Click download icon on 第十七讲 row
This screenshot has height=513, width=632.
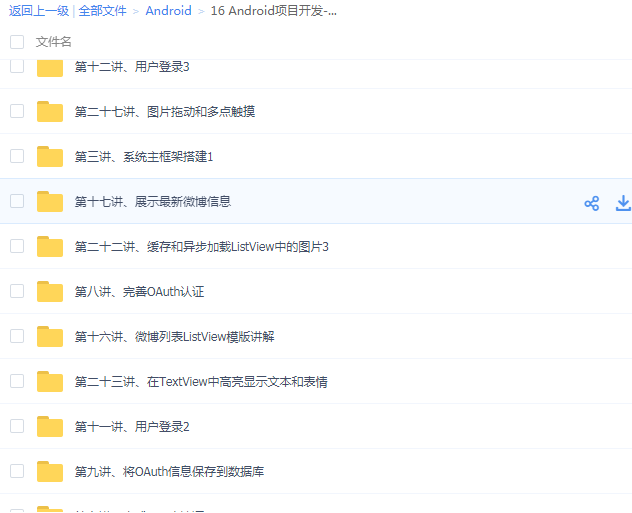click(x=623, y=203)
